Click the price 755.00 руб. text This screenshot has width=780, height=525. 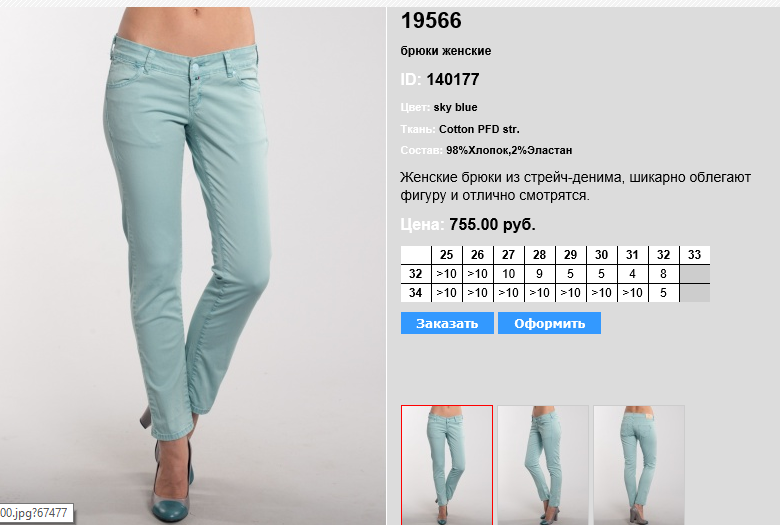(x=492, y=224)
